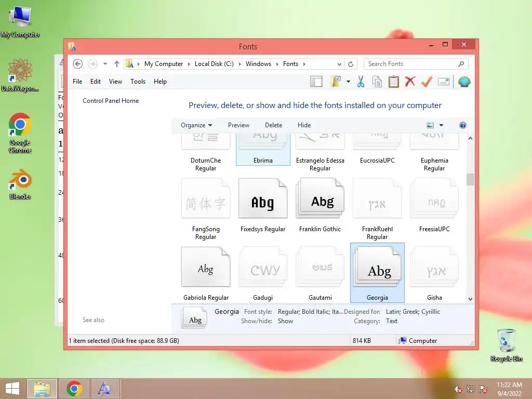Screen dimensions: 532x399
Task: Expand the view options dropdown arrow
Action: click(x=441, y=125)
